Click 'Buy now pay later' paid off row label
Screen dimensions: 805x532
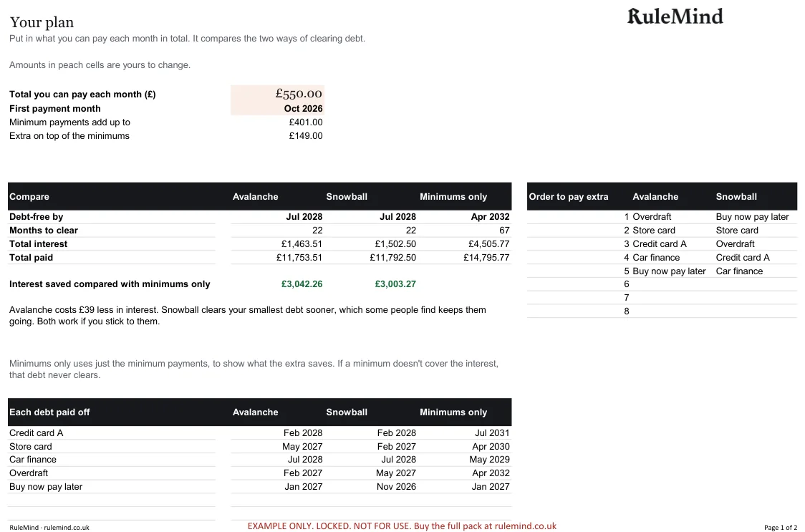46,486
